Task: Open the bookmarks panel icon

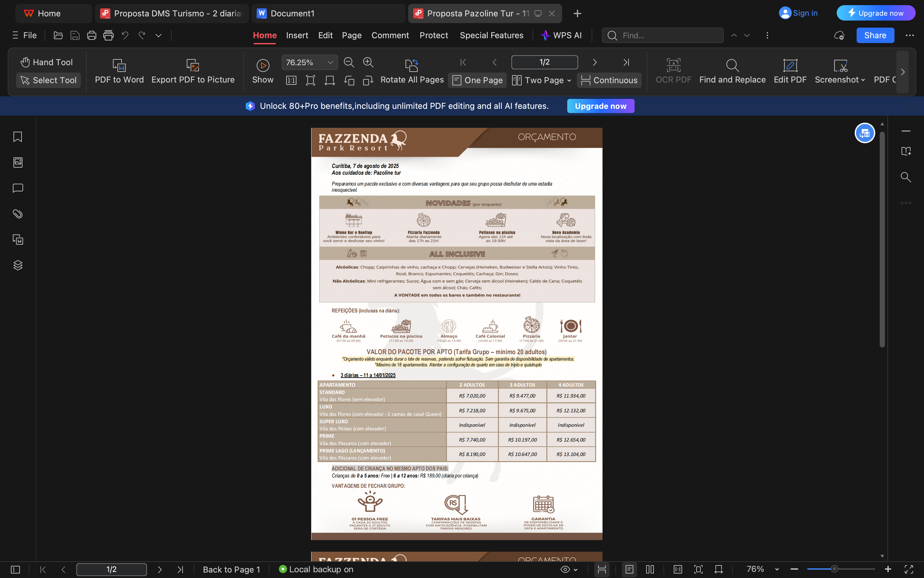Action: click(x=18, y=137)
